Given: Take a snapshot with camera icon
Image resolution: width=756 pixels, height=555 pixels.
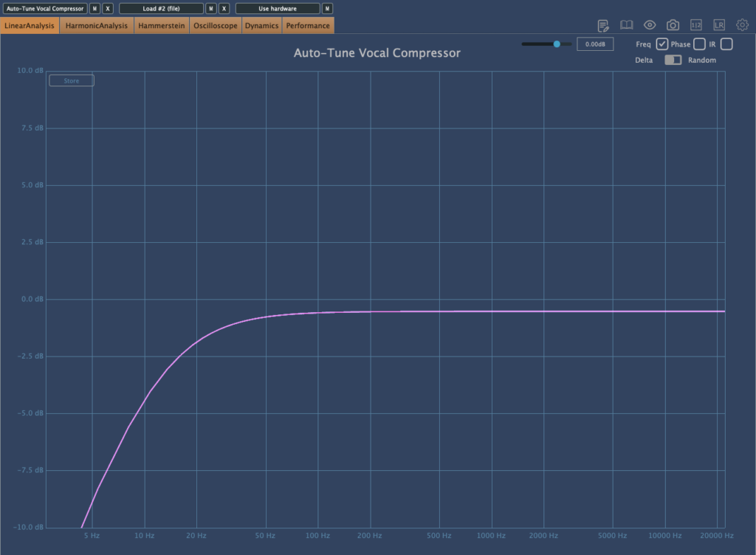Looking at the screenshot, I should [x=673, y=25].
